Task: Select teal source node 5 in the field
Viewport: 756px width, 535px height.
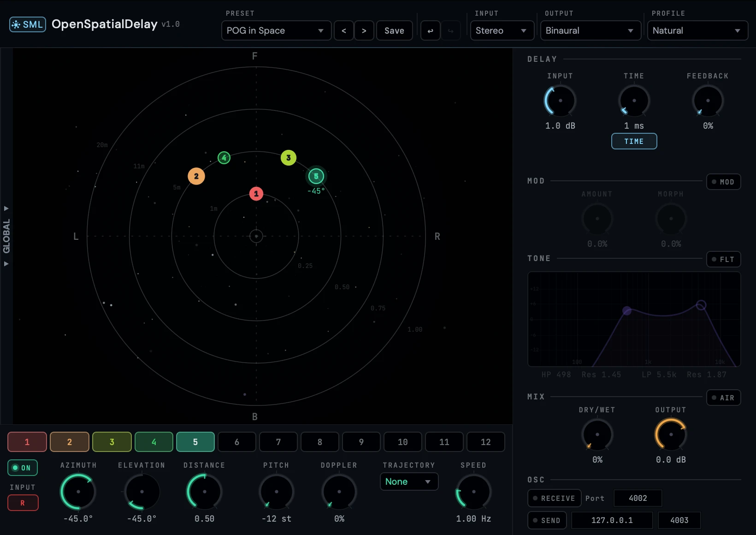Action: [316, 176]
